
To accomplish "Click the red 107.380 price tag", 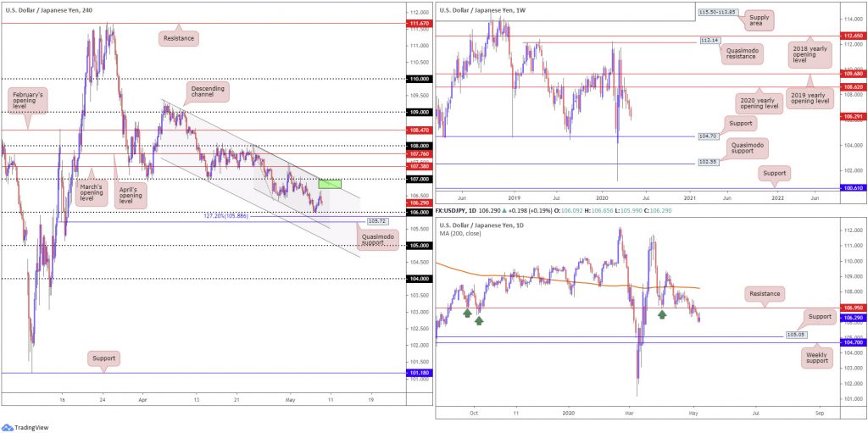I will click(418, 166).
